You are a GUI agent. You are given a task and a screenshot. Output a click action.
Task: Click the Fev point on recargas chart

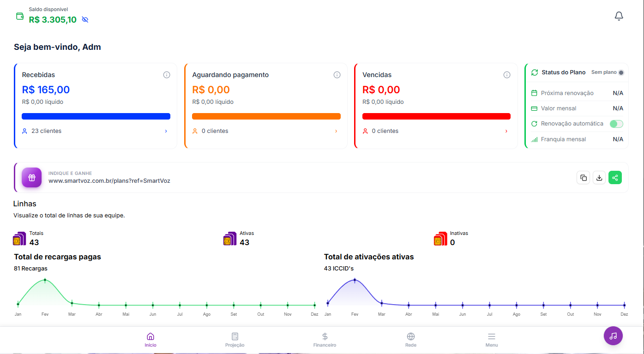coord(45,280)
